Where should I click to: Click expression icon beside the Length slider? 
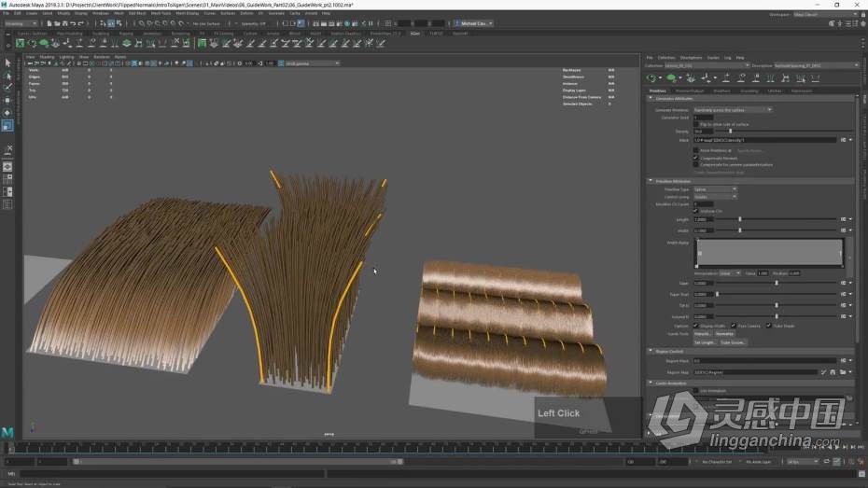pos(843,219)
